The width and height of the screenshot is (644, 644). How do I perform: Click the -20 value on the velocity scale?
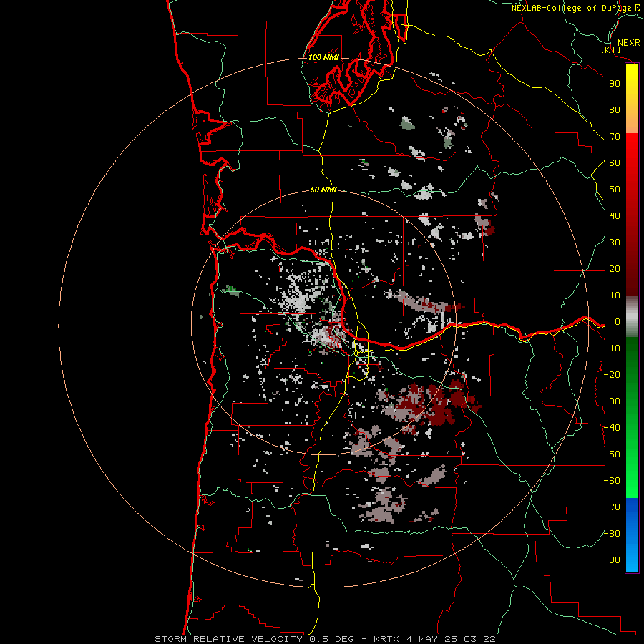point(612,375)
